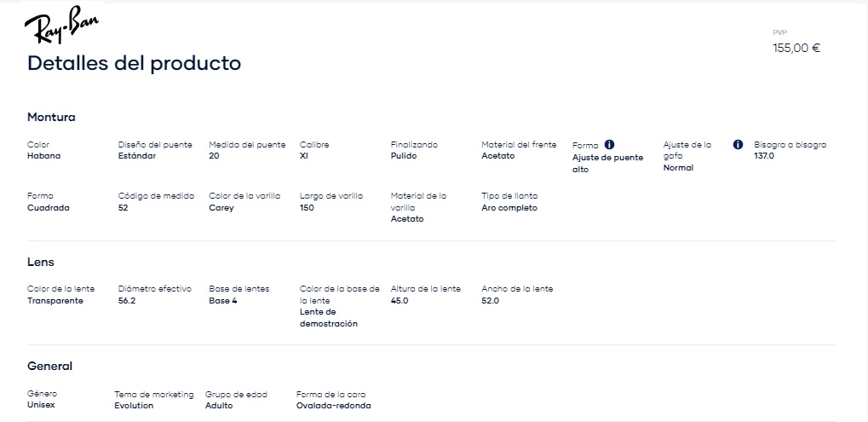Click the Unisex gender value
This screenshot has width=868, height=422.
(x=41, y=405)
